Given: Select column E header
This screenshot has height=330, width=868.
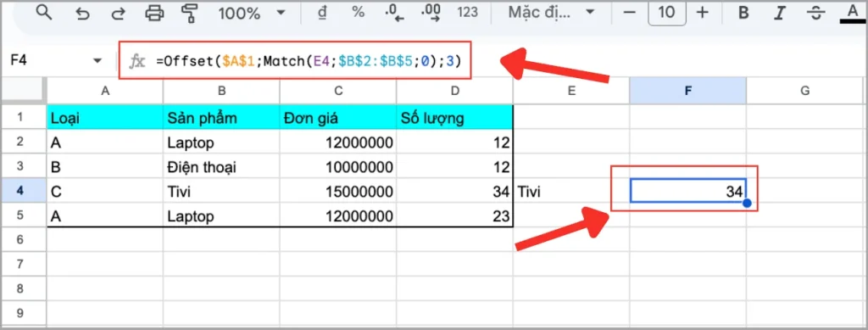Looking at the screenshot, I should (571, 91).
